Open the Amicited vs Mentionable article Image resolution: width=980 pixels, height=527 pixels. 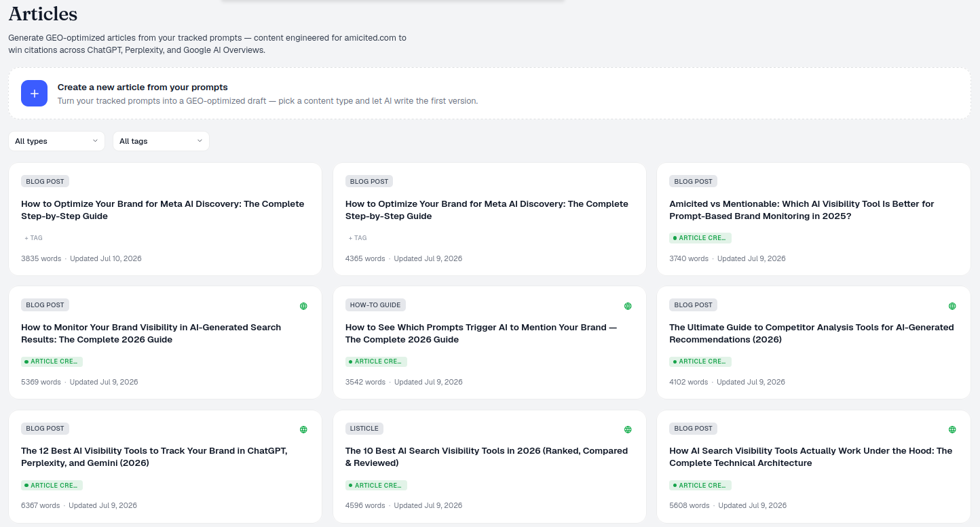point(802,210)
